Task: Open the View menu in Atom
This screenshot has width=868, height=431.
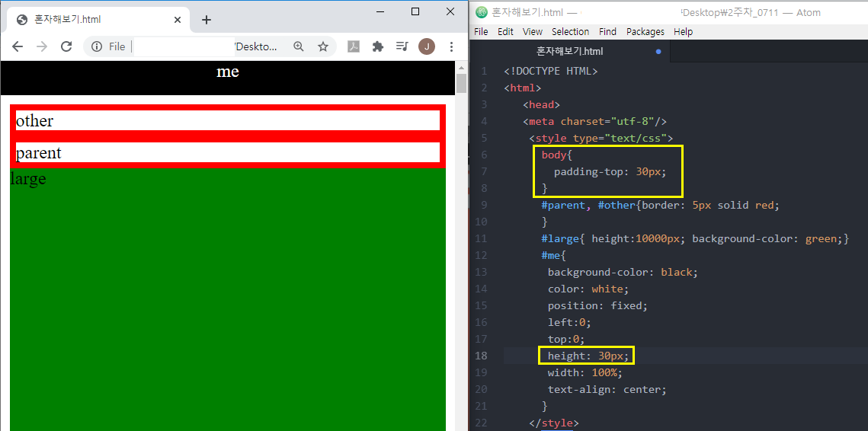Action: coord(533,31)
